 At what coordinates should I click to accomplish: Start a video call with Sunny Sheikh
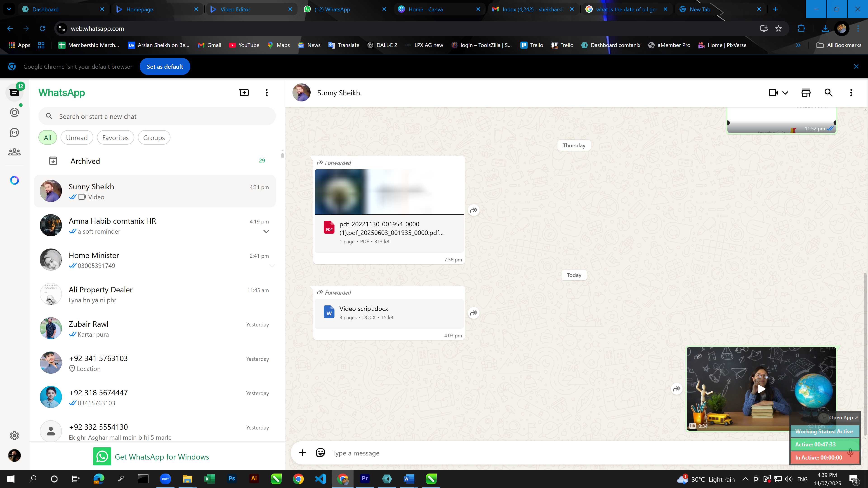coord(773,93)
